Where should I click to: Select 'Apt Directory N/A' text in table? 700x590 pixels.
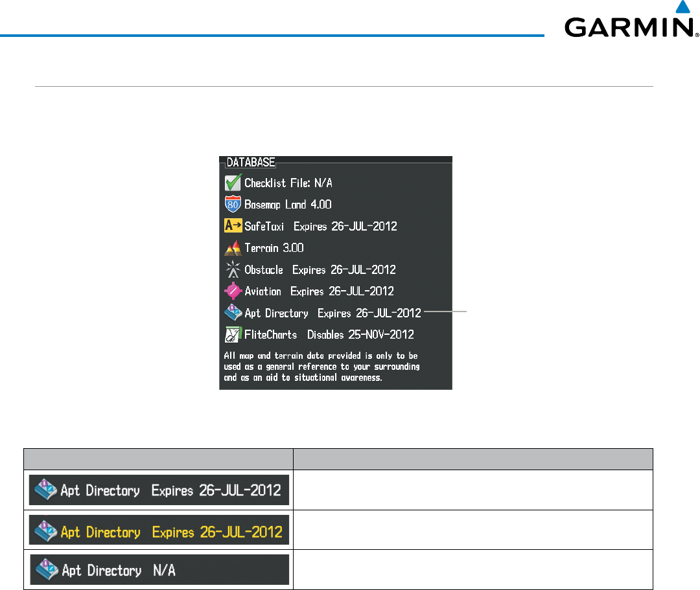pos(119,570)
